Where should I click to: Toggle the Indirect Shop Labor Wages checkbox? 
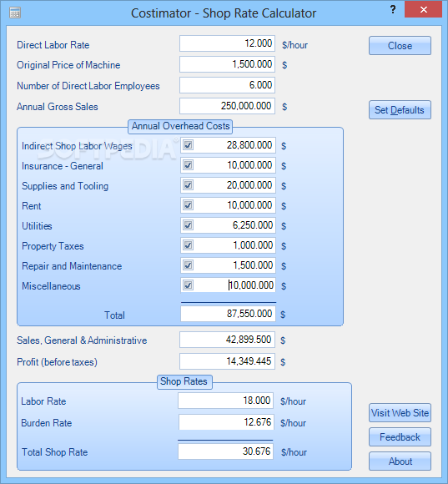coord(188,144)
